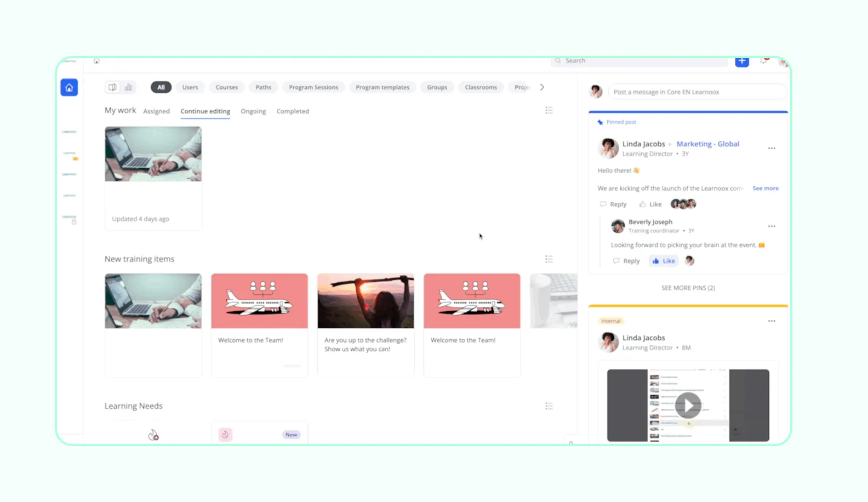Reply to Beverly Joseph's comment
The height and width of the screenshot is (502, 868).
626,261
